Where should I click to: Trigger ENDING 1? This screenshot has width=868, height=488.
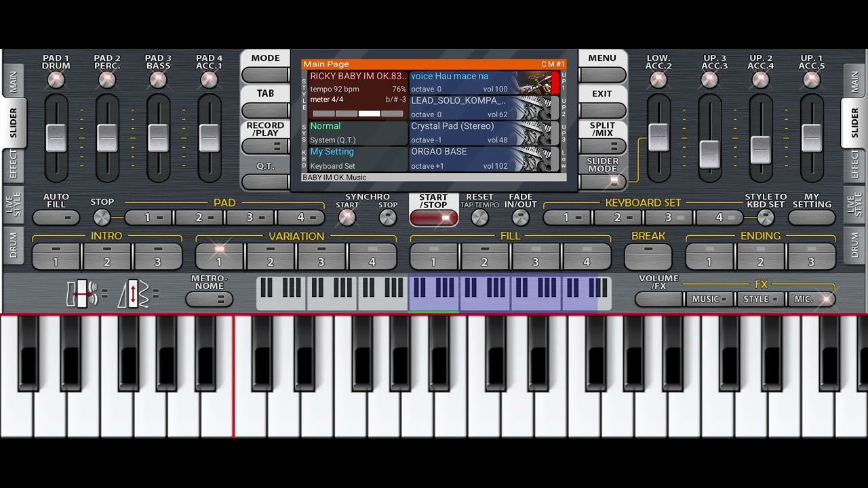709,256
